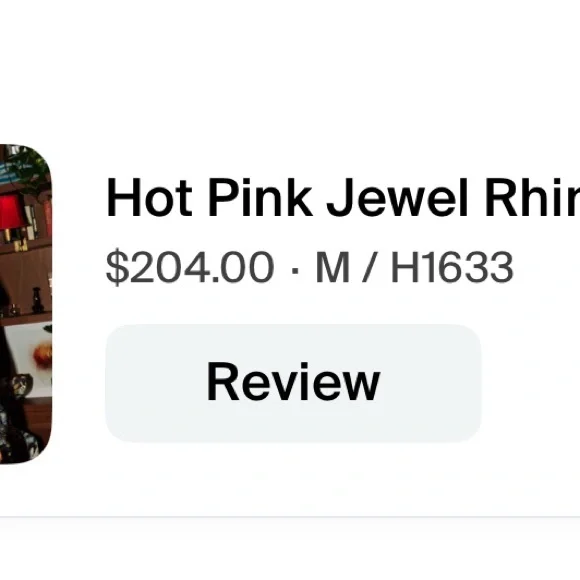The image size is (580, 580).
Task: Click the Review button
Action: pos(293,383)
